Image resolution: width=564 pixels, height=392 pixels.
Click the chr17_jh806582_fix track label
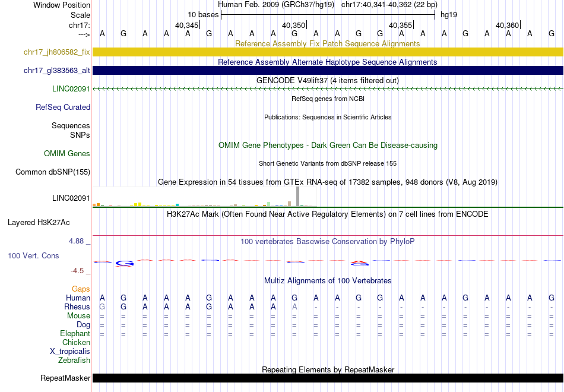click(x=56, y=52)
